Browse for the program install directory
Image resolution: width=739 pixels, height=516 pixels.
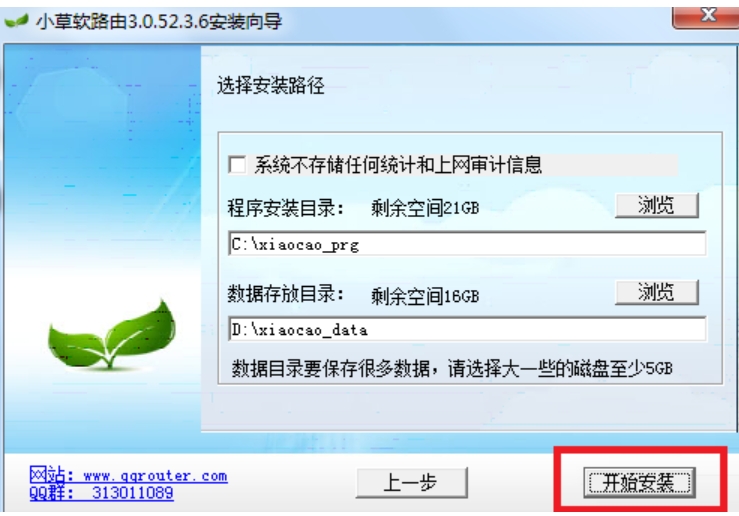click(657, 205)
